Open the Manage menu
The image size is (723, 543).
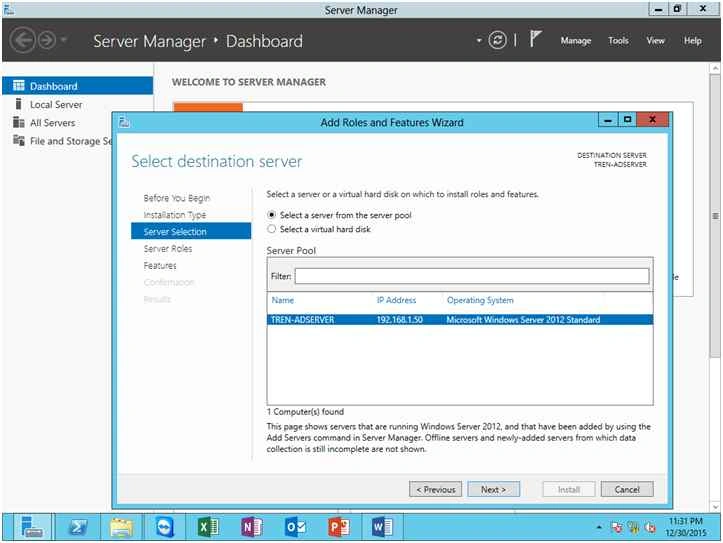click(x=575, y=41)
